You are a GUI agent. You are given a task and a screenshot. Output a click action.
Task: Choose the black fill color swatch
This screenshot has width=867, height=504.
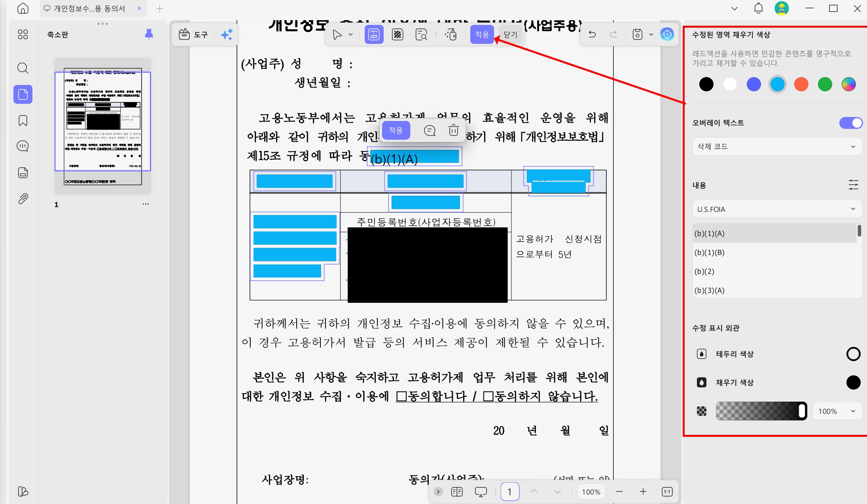point(706,84)
